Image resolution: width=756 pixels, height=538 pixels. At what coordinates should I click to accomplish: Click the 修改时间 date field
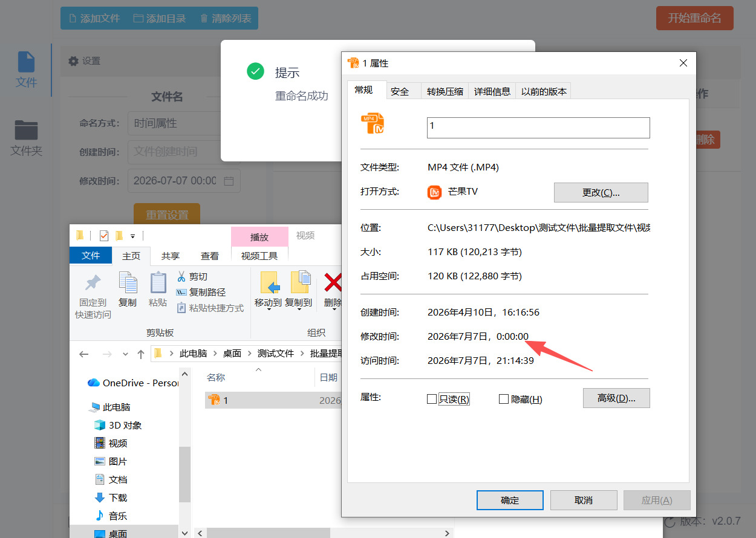coord(184,181)
